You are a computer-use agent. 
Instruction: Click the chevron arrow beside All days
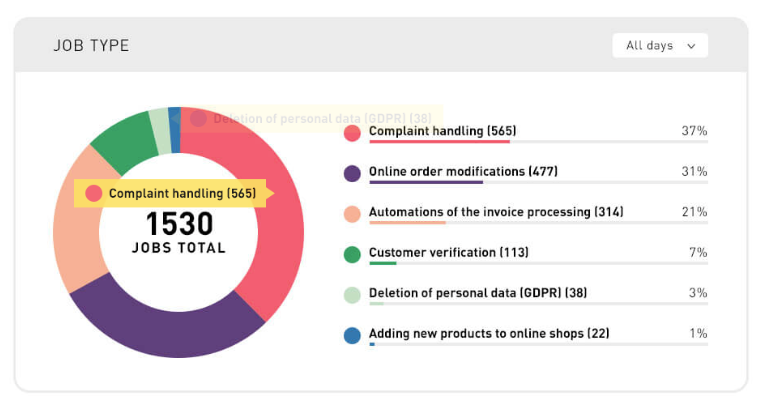[x=691, y=46]
